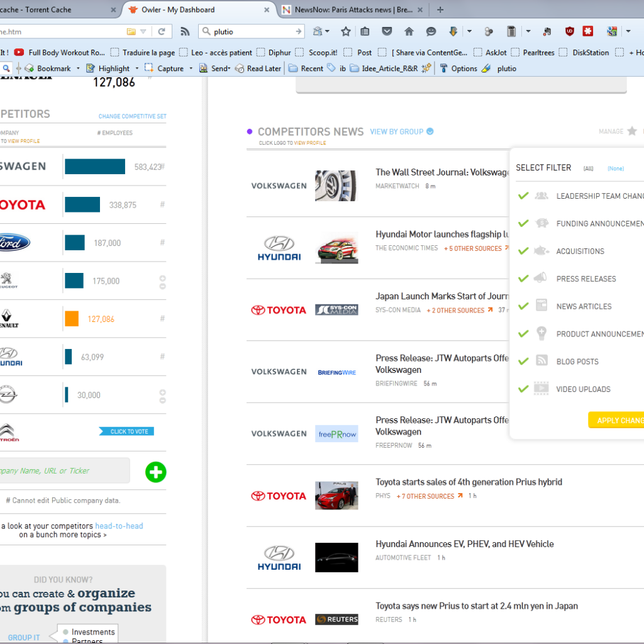644x644 pixels.
Task: Click the Volkswagen employees bar
Action: click(95, 166)
